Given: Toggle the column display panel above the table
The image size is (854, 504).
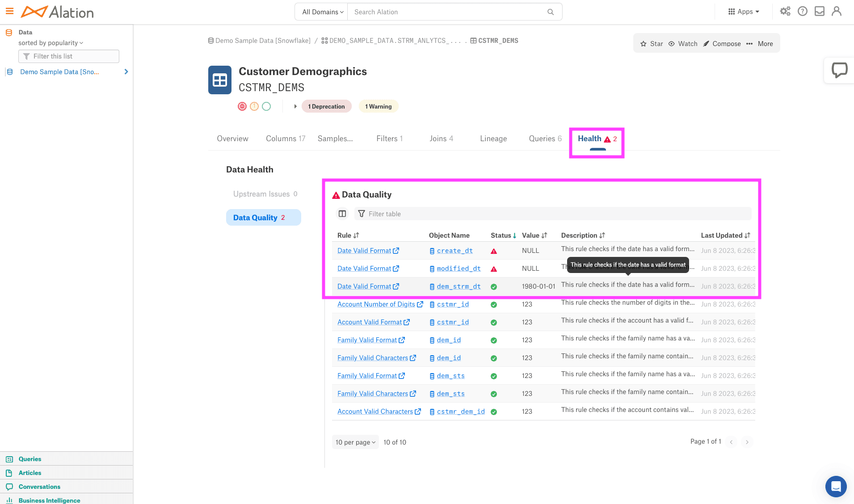Looking at the screenshot, I should pyautogui.click(x=342, y=214).
